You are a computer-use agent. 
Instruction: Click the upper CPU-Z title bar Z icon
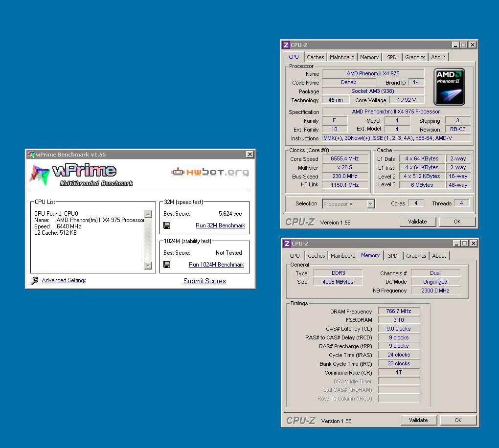click(286, 45)
